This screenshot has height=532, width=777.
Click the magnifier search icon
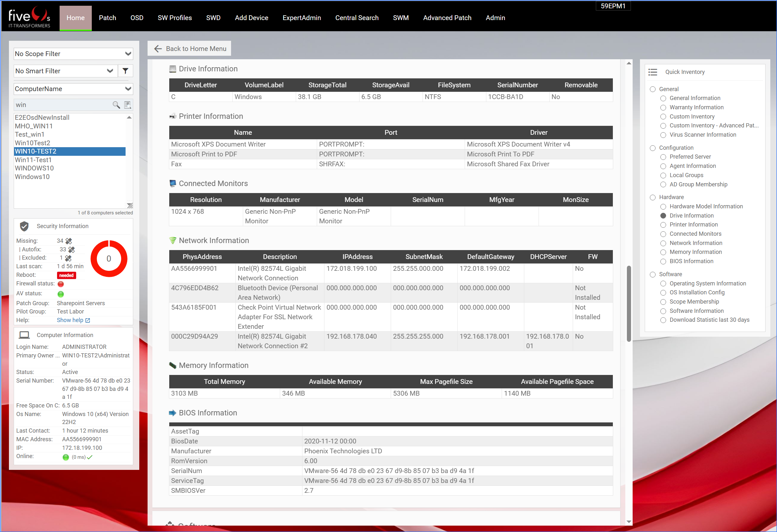(x=116, y=105)
